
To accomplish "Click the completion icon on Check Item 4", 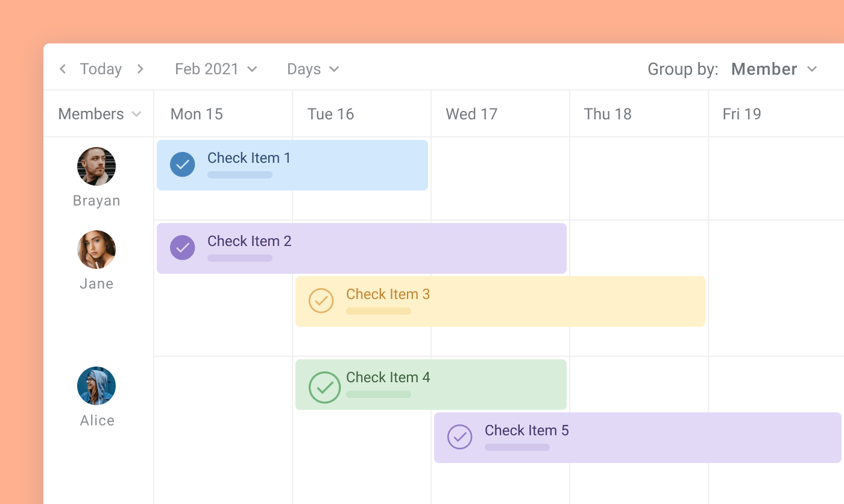I will click(325, 388).
